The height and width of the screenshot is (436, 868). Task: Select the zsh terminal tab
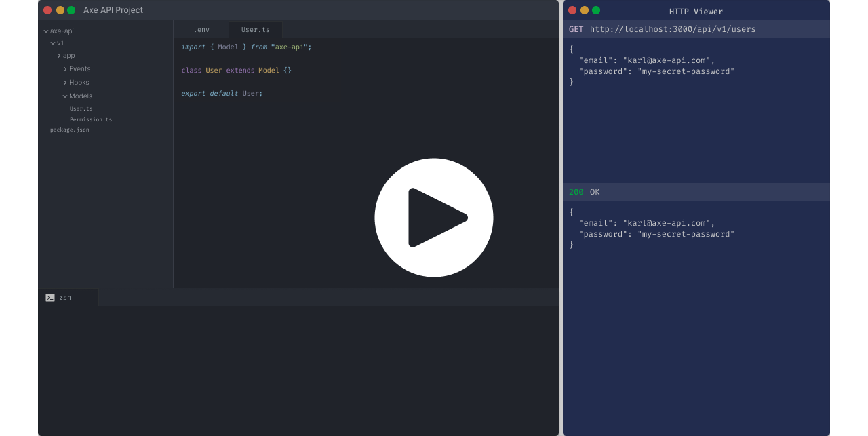[65, 298]
